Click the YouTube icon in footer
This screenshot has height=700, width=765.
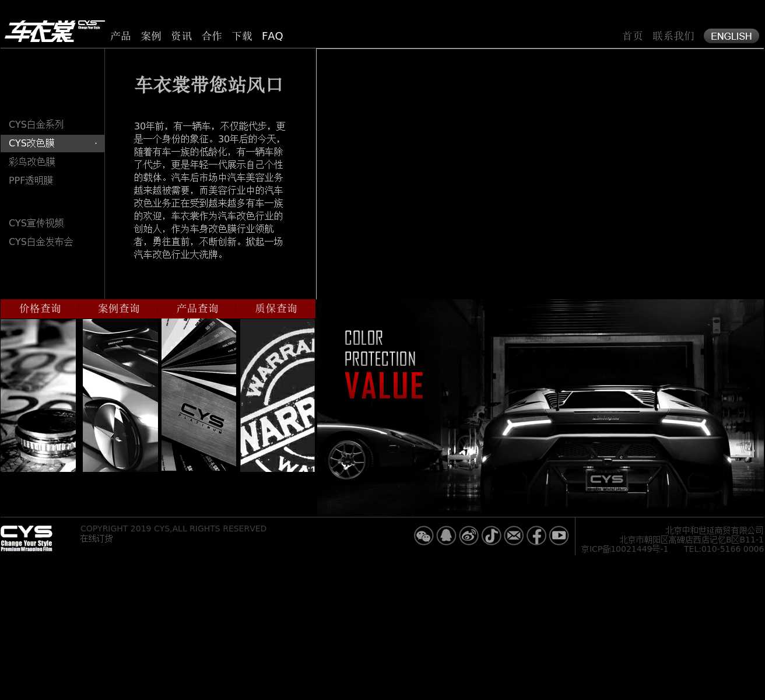(x=559, y=535)
